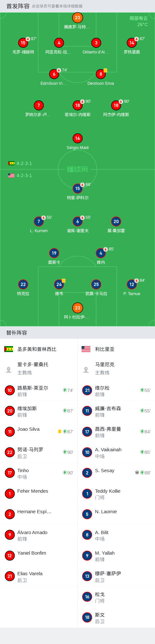
Task: Tap 利比里亚 team header
Action: pos(105,349)
